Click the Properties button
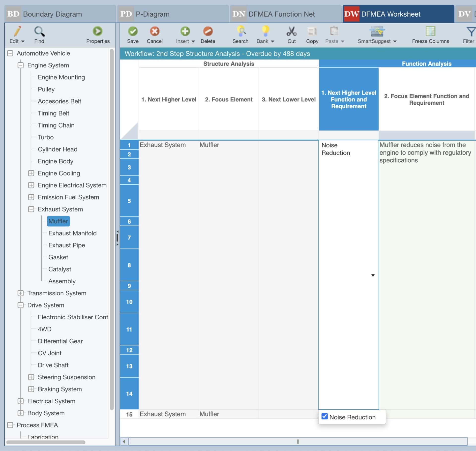The width and height of the screenshot is (476, 451). (x=98, y=35)
